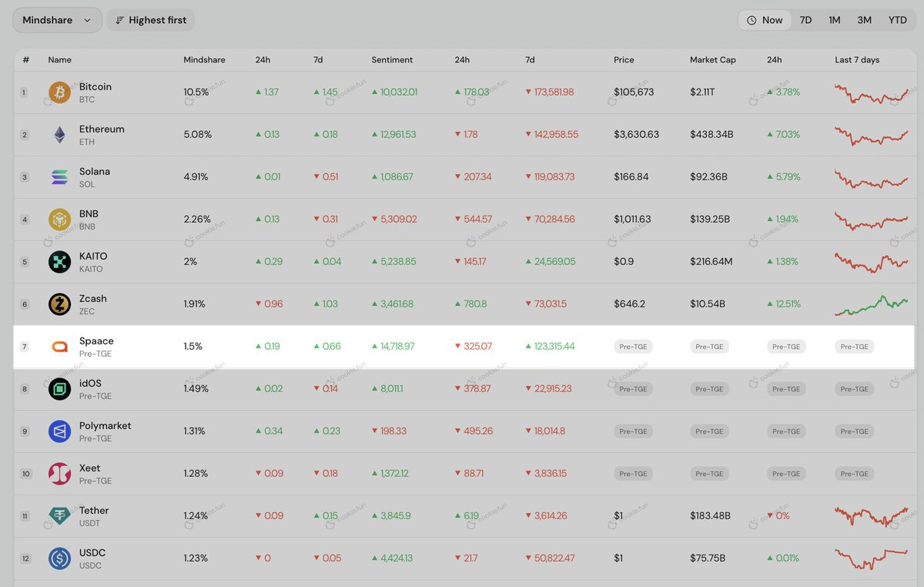Switch to the YTD time range
The image size is (924, 587).
[x=898, y=20]
